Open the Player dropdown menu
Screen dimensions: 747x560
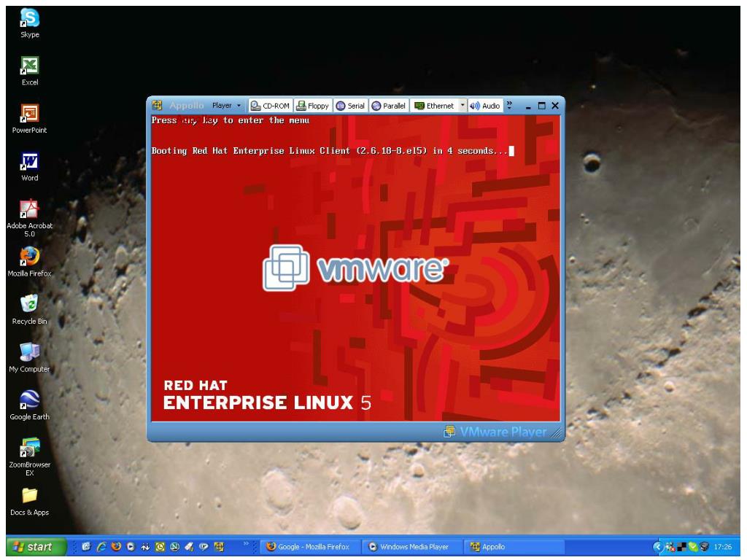(227, 106)
